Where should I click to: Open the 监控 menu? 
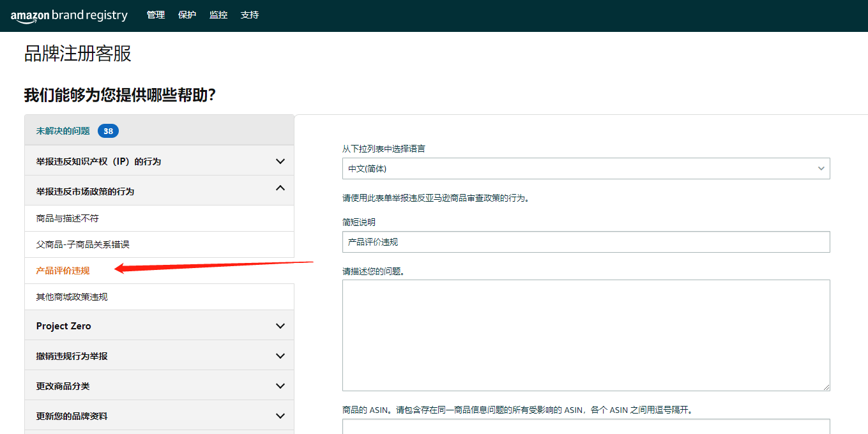[218, 15]
